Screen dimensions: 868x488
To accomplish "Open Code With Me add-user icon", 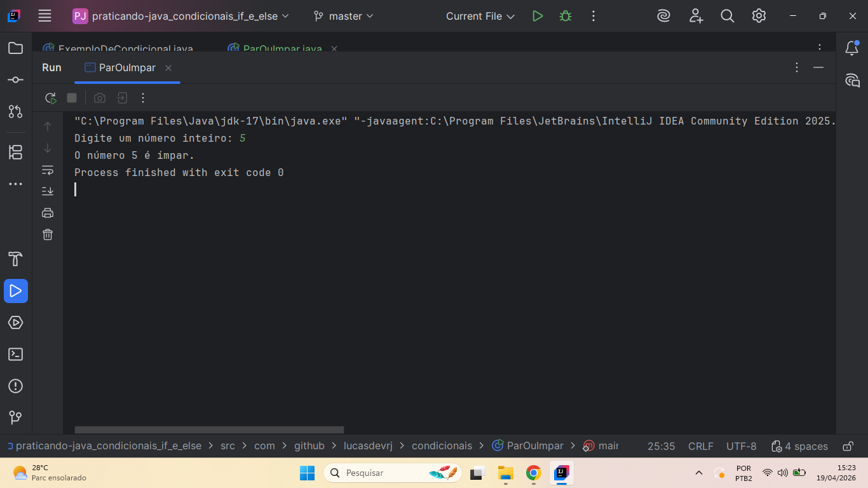I will (x=696, y=16).
